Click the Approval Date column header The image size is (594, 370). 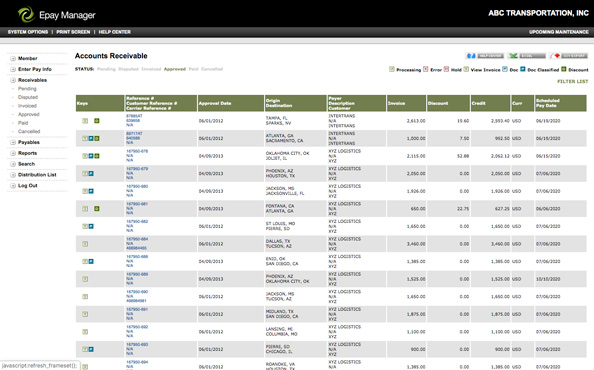pyautogui.click(x=231, y=103)
